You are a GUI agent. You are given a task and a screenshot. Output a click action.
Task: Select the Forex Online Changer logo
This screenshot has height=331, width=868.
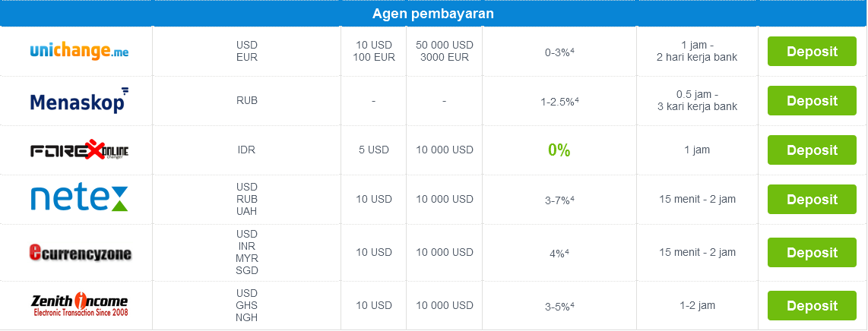coord(79,150)
